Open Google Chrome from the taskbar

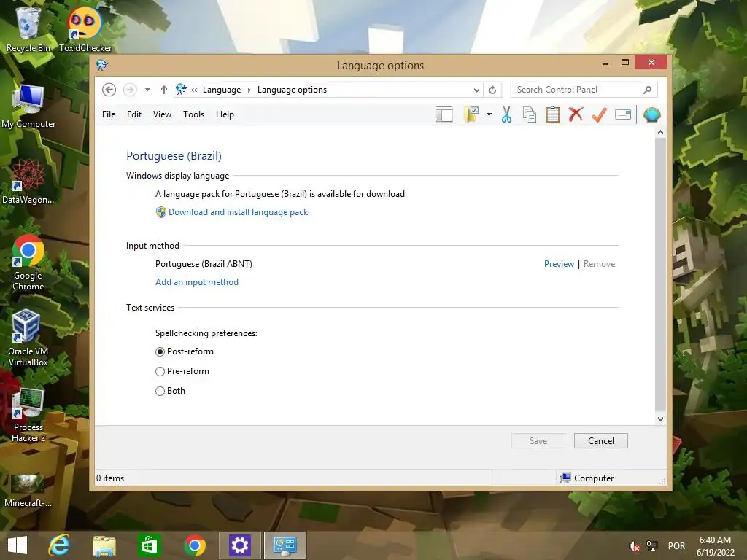tap(194, 545)
